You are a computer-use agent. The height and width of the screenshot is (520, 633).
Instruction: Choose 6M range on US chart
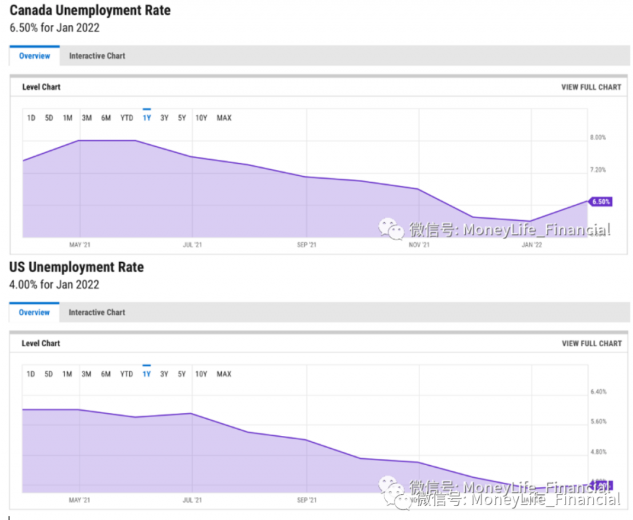coord(106,374)
